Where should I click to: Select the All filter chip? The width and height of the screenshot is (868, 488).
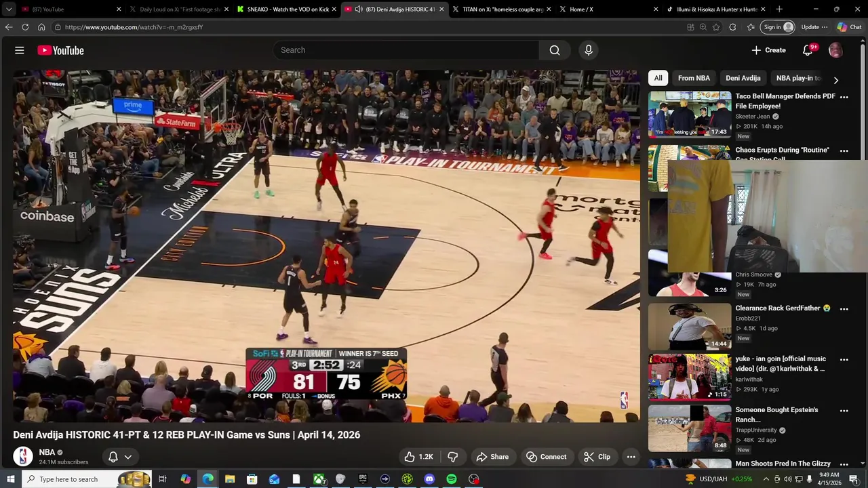[658, 78]
